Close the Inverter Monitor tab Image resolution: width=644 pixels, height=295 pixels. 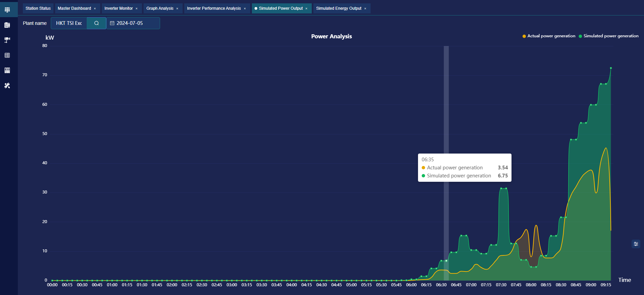click(x=137, y=9)
